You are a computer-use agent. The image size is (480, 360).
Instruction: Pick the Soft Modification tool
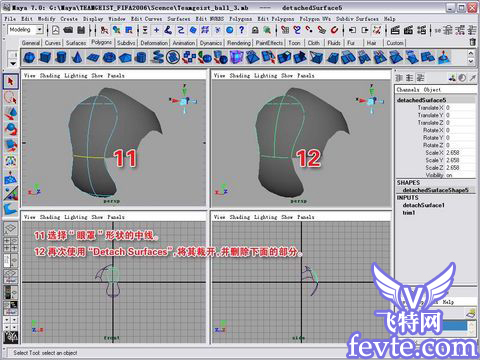coord(10,177)
